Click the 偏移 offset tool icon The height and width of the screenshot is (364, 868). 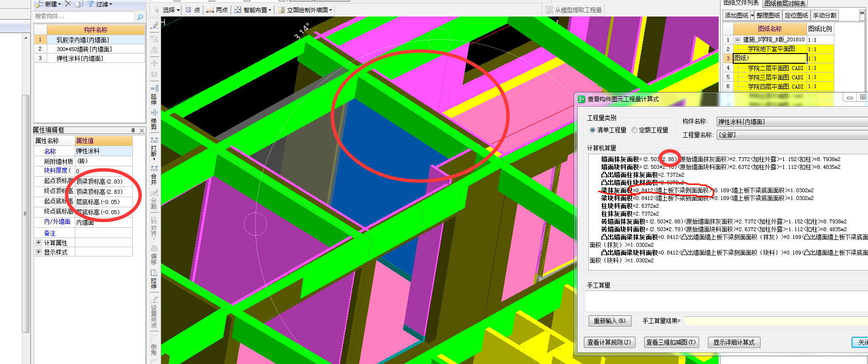coord(154,248)
